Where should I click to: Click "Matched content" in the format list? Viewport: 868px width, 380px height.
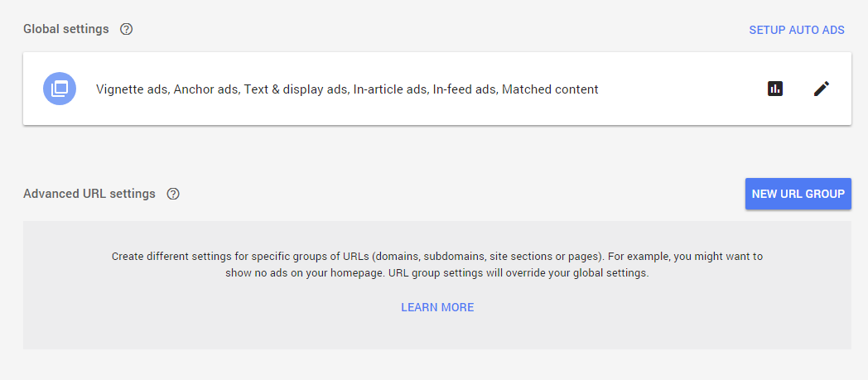coord(550,89)
